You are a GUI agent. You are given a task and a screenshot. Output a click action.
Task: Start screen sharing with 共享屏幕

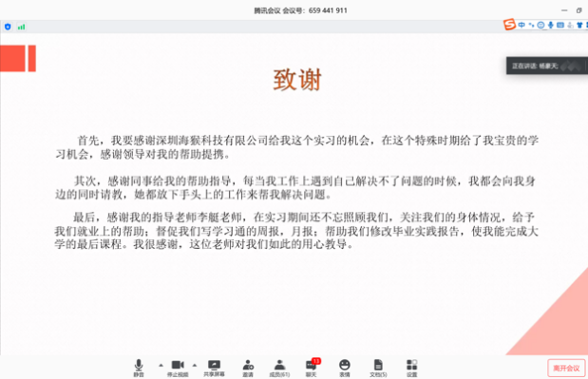click(214, 368)
